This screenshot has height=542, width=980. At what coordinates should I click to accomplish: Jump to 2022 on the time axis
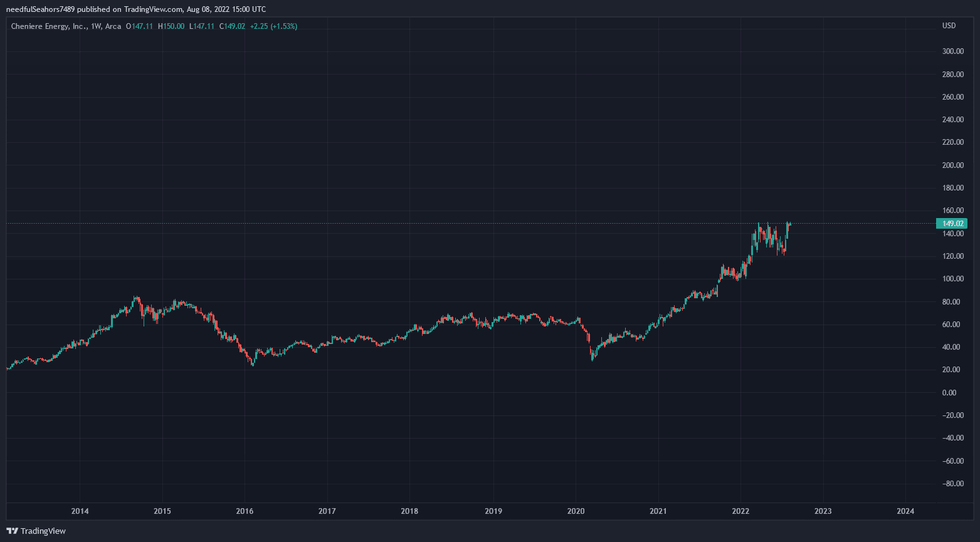[740, 511]
